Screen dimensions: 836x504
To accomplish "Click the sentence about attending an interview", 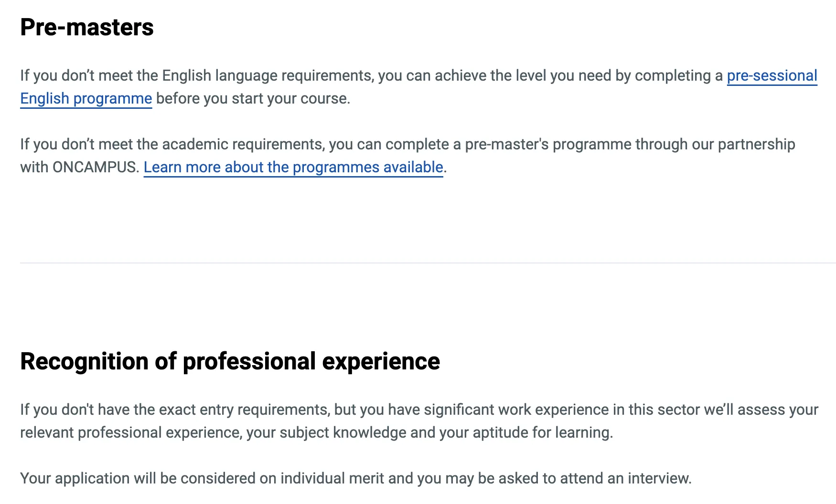I will [x=355, y=479].
